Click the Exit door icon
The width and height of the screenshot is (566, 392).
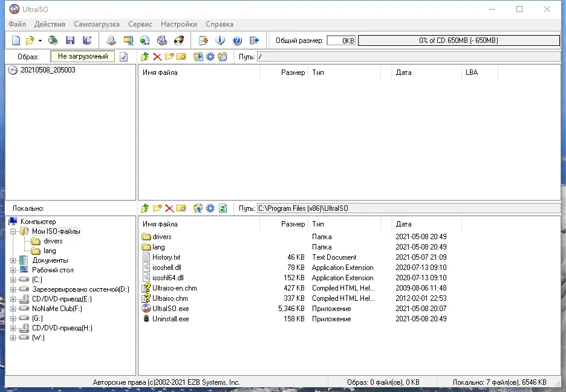(x=254, y=40)
